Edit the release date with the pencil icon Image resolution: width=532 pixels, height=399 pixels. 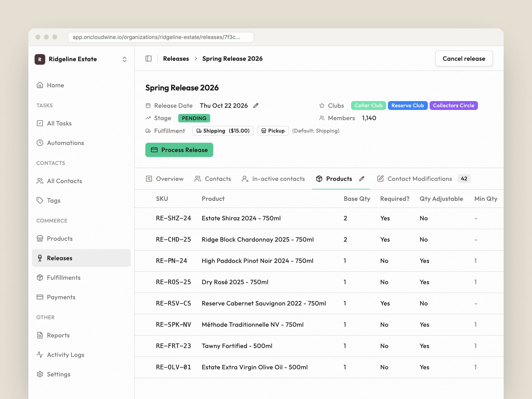point(256,106)
